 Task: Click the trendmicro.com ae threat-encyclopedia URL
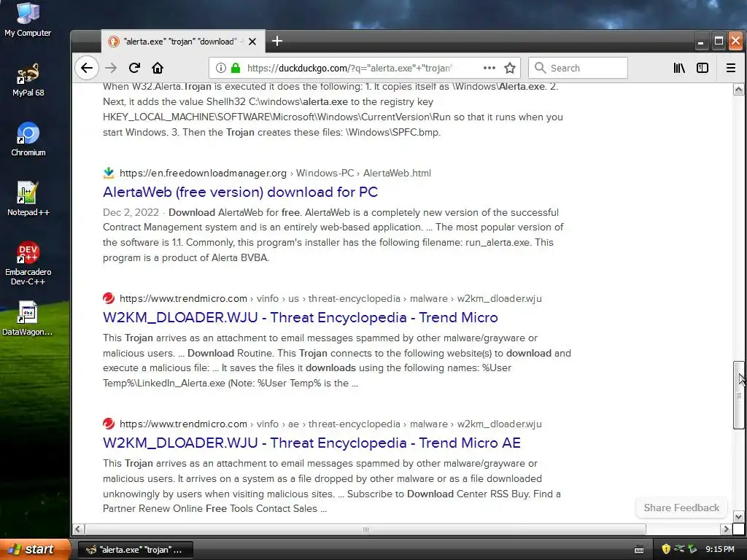330,424
